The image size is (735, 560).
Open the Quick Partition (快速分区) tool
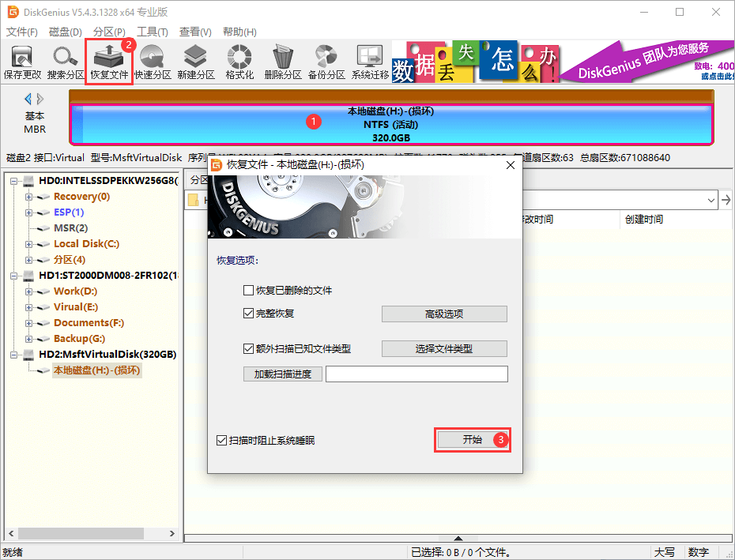pyautogui.click(x=153, y=62)
